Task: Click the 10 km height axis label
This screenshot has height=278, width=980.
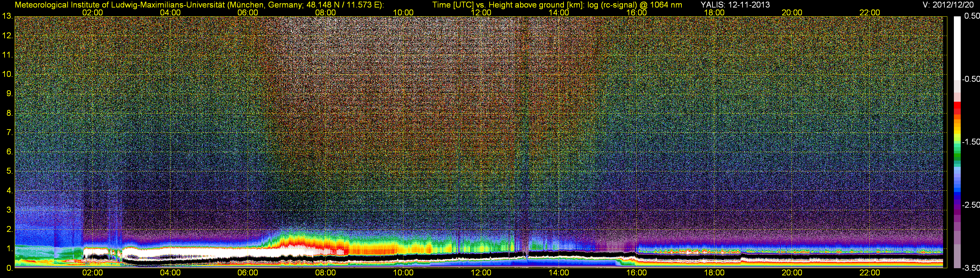Action: click(7, 74)
